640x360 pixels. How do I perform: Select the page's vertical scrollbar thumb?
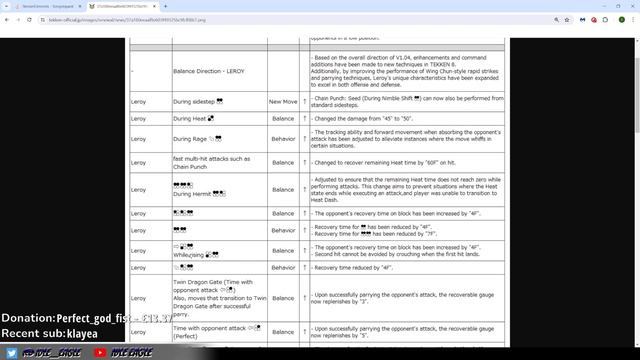coord(637,95)
